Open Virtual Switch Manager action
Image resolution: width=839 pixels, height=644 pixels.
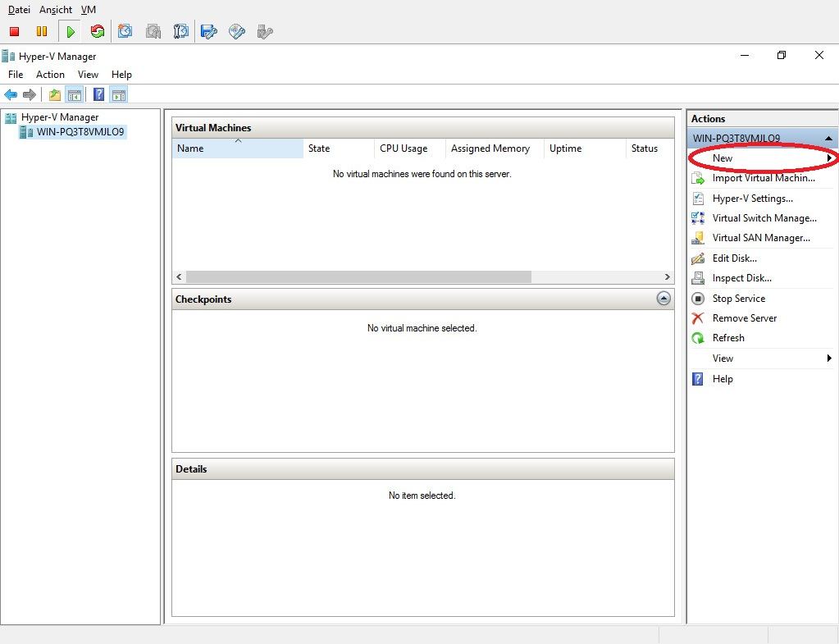click(764, 218)
